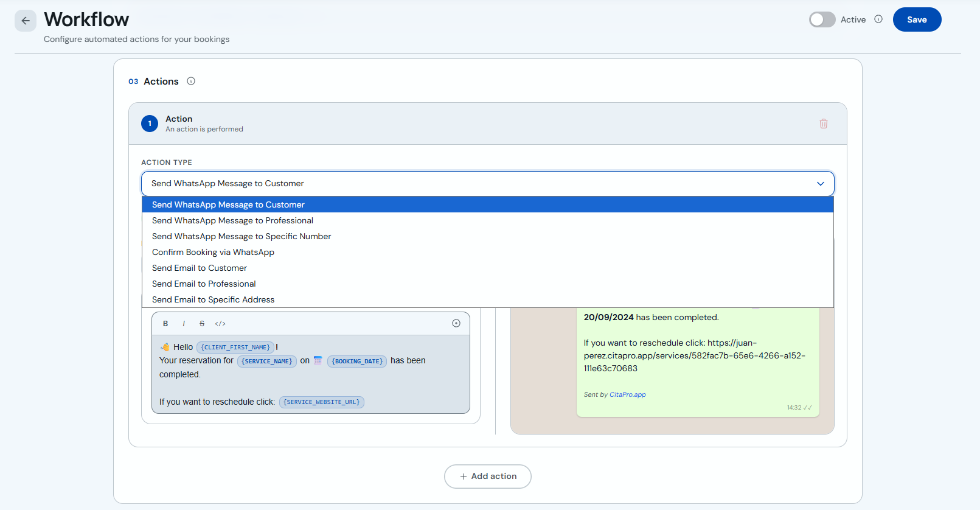Choose Confirm Booking via WhatsApp

pyautogui.click(x=488, y=252)
